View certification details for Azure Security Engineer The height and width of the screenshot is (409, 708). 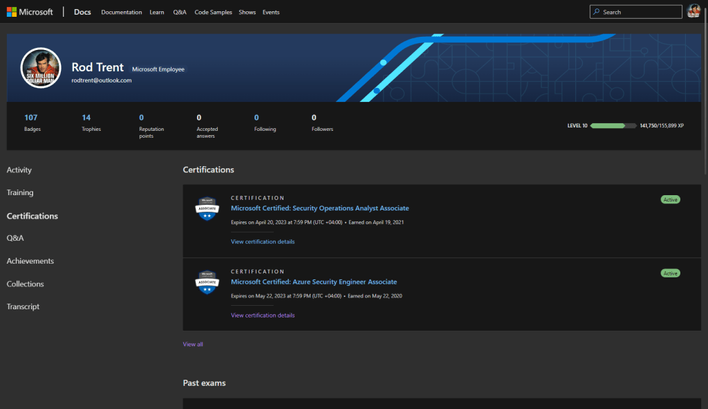262,315
